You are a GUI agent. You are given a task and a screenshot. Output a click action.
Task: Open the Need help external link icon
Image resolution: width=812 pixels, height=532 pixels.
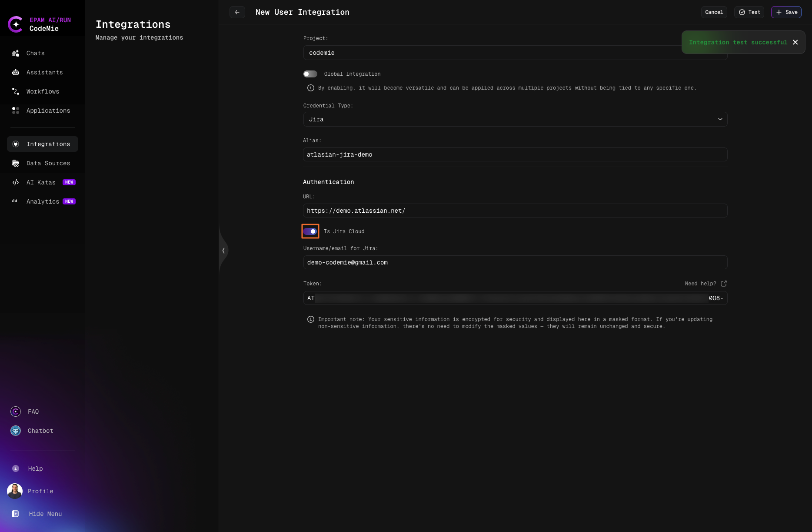tap(724, 284)
